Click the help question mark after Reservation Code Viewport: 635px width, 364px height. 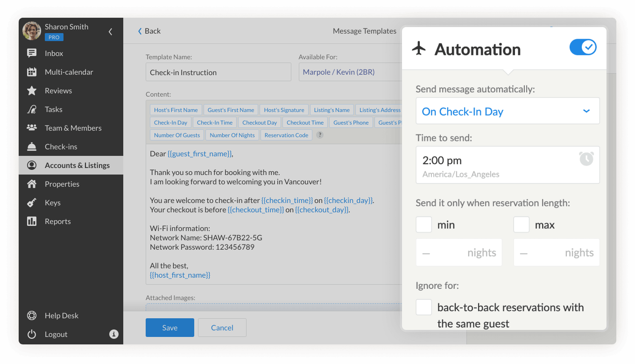click(x=320, y=135)
